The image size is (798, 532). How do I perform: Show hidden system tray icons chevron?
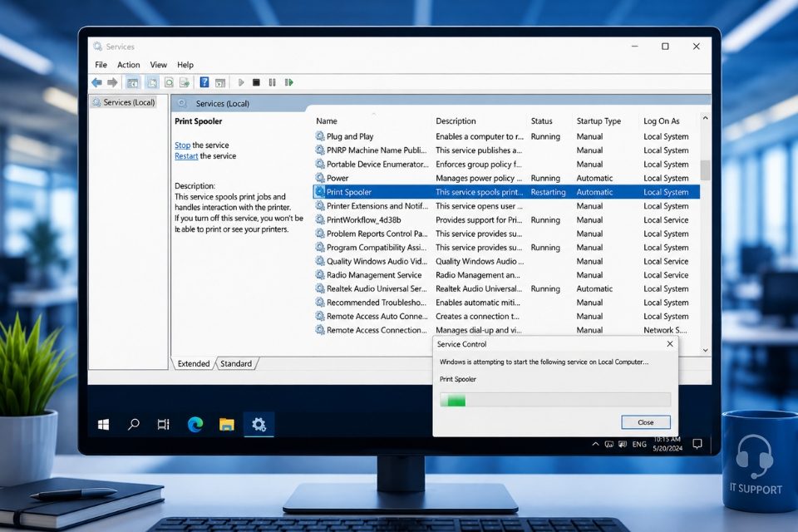point(595,444)
